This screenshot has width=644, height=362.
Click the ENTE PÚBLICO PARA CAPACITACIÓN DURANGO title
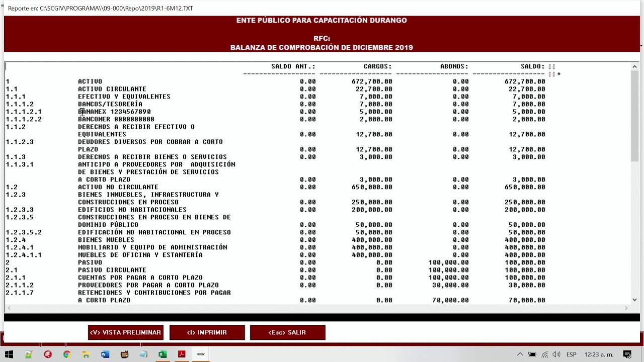[x=321, y=20]
